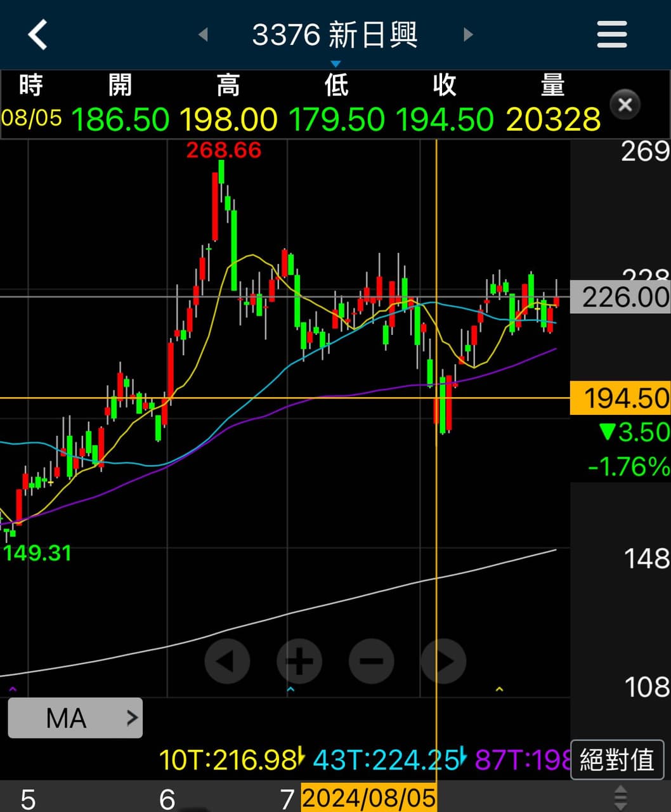Tap the 108 price axis label
This screenshot has width=671, height=812.
646,687
